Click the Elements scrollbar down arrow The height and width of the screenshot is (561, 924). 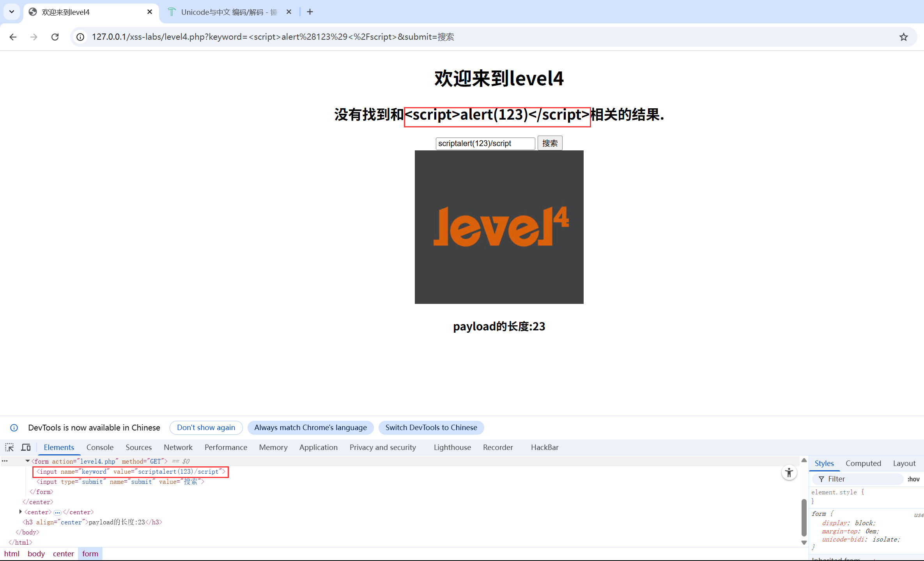(x=804, y=542)
